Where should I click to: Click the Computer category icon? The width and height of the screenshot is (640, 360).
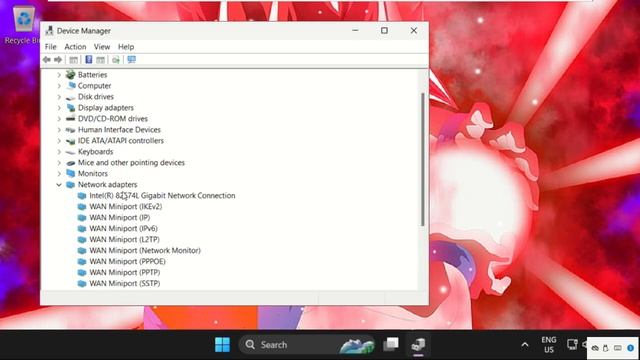[x=71, y=86]
